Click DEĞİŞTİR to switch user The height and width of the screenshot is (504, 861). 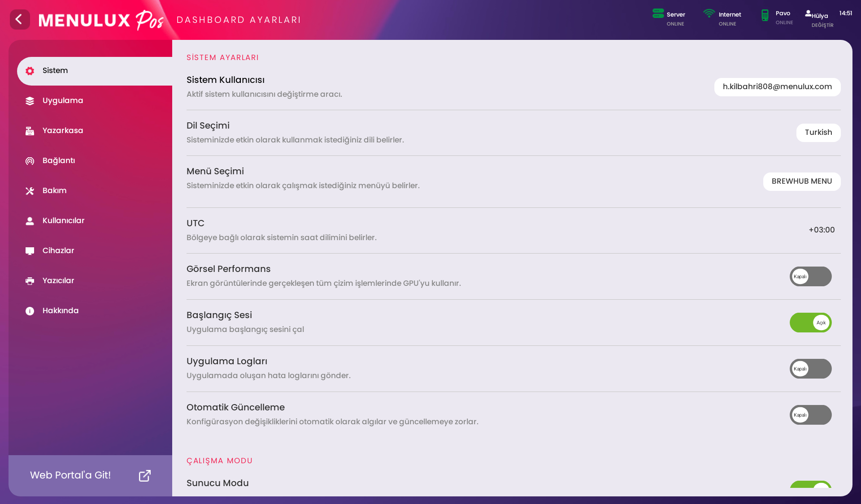click(x=822, y=26)
